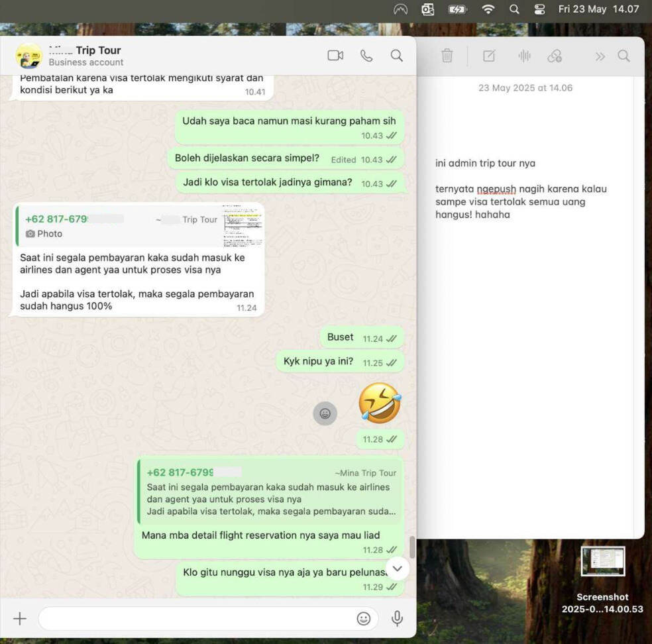Screen dimensions: 652x644
Task: Click the 'Boleh dijelaskan secara simpel?' message
Action: pos(286,158)
